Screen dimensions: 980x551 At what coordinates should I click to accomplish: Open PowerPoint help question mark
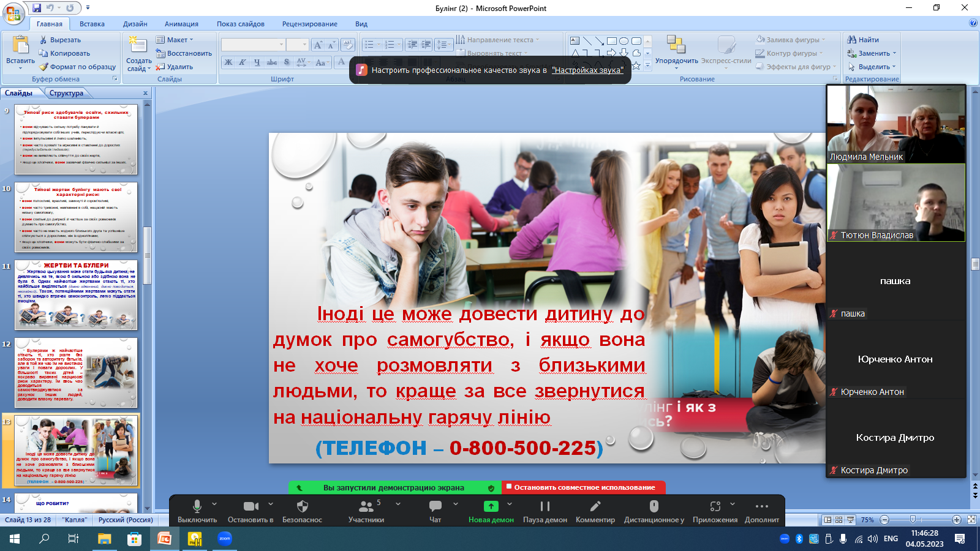[973, 23]
